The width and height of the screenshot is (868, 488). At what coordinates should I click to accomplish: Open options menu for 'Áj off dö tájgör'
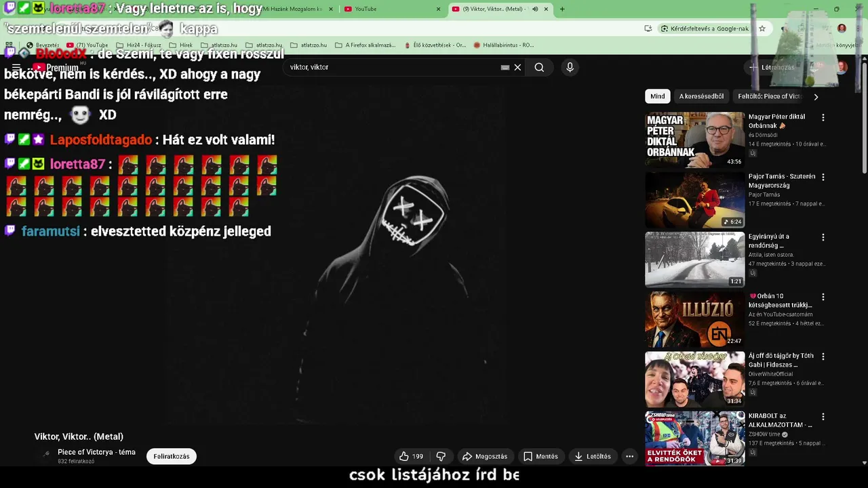[823, 357]
